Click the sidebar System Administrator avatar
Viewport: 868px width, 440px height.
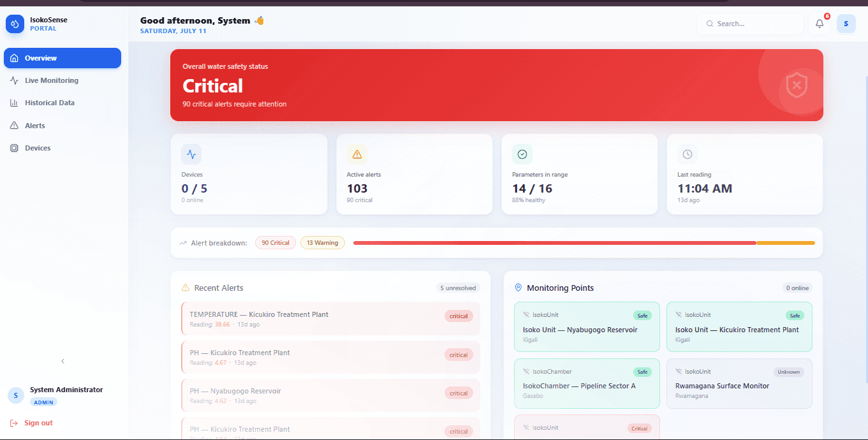pos(16,395)
